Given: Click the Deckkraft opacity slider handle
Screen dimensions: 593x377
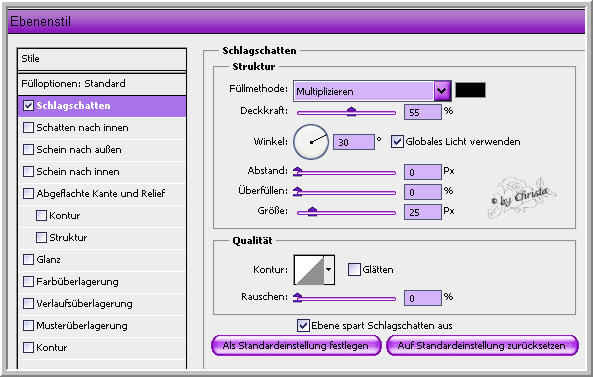Looking at the screenshot, I should [x=351, y=111].
